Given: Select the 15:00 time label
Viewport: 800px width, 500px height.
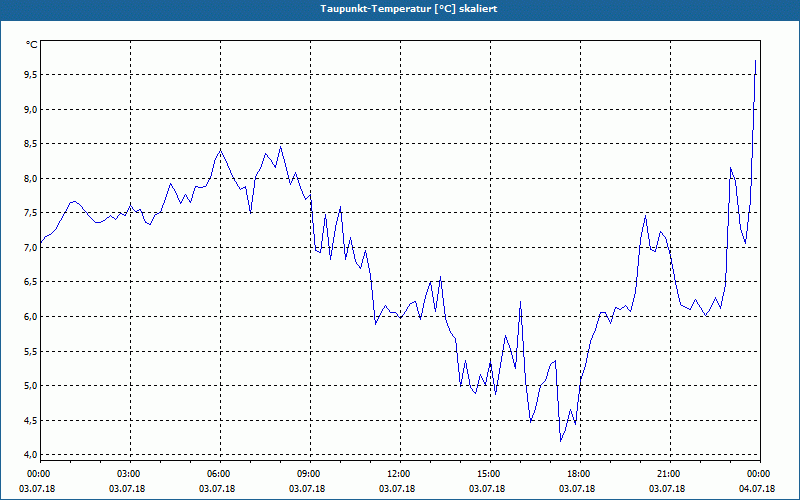Looking at the screenshot, I should click(489, 474).
